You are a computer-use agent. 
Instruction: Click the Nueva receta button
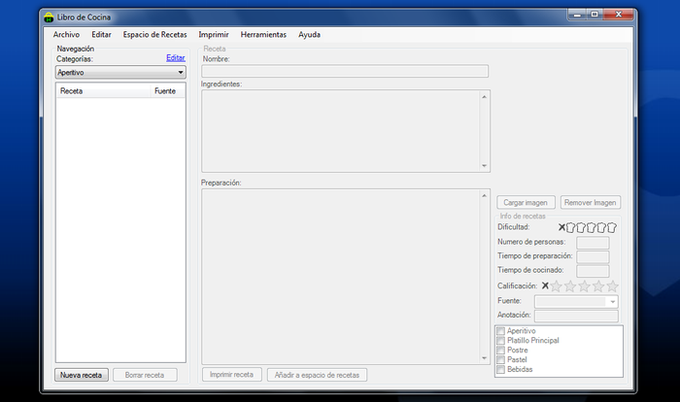point(81,375)
